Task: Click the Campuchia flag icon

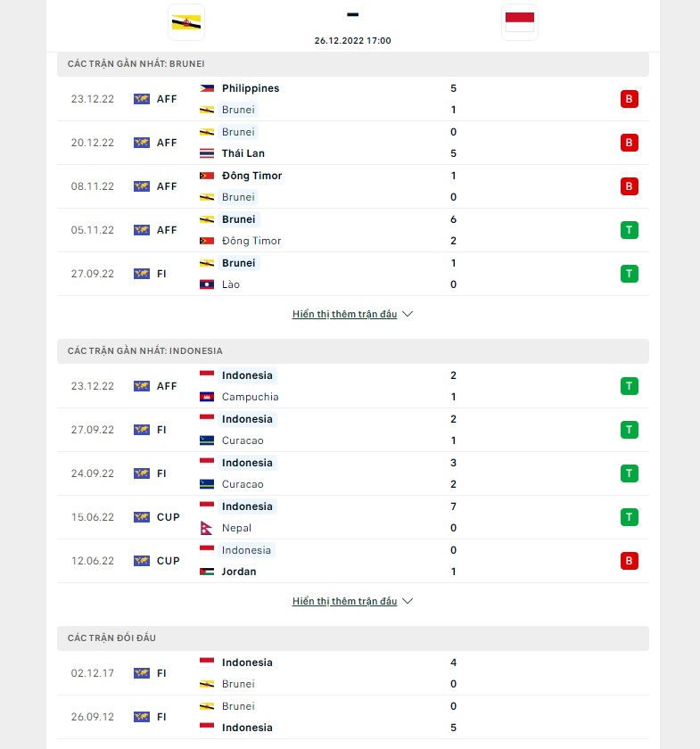Action: click(x=207, y=397)
